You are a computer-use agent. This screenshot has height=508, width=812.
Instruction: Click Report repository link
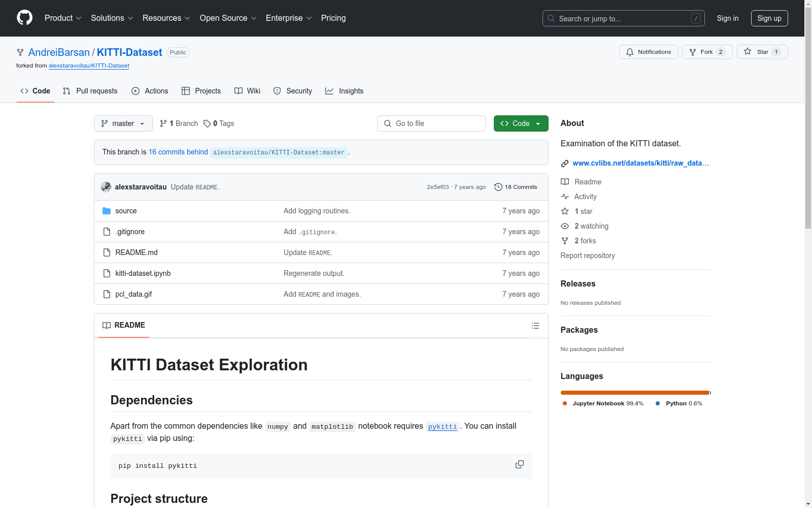pyautogui.click(x=588, y=256)
